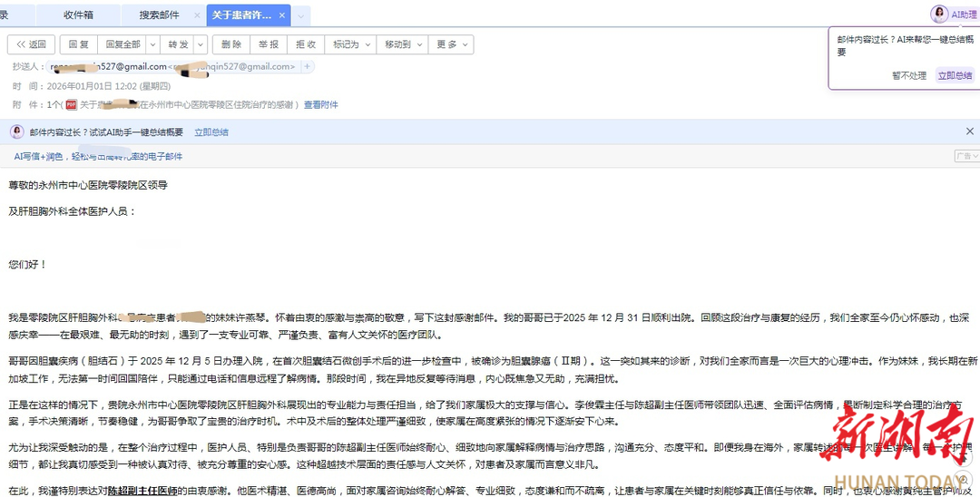Switch to the 搜索邮件 tab
The image size is (980, 497).
pyautogui.click(x=159, y=15)
